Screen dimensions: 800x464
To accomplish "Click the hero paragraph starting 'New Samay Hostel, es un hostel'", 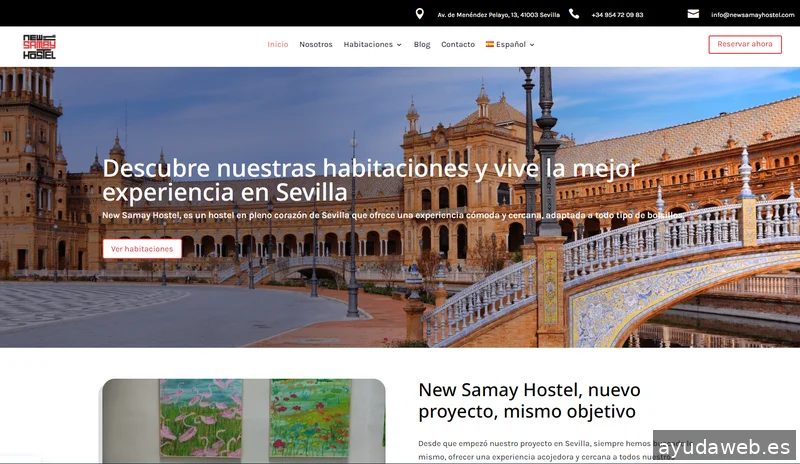I will pyautogui.click(x=392, y=215).
